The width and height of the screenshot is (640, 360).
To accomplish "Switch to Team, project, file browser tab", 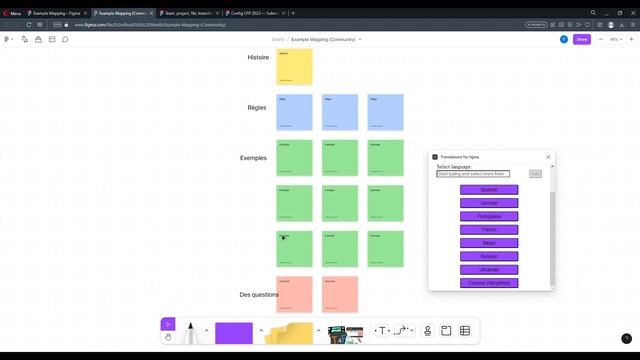I will pos(189,13).
